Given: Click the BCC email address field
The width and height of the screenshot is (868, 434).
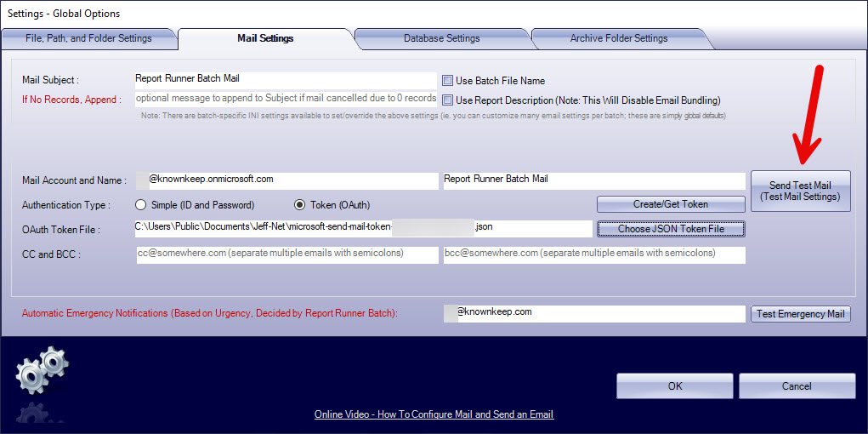Looking at the screenshot, I should point(593,254).
